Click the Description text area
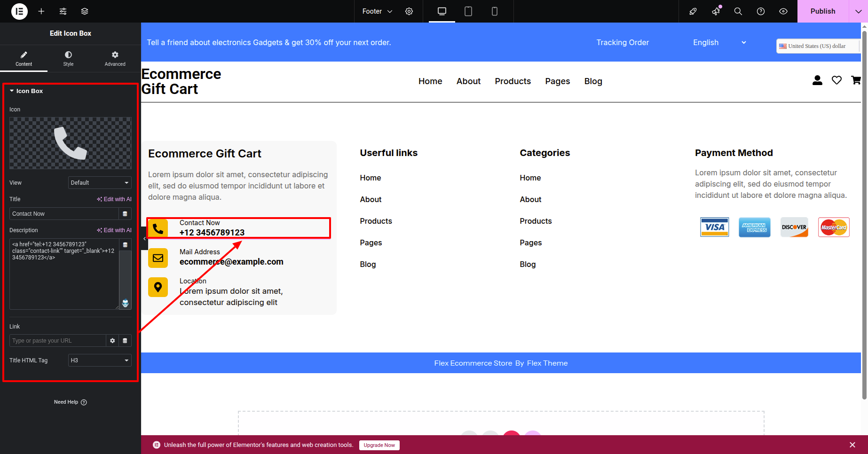 coord(64,274)
